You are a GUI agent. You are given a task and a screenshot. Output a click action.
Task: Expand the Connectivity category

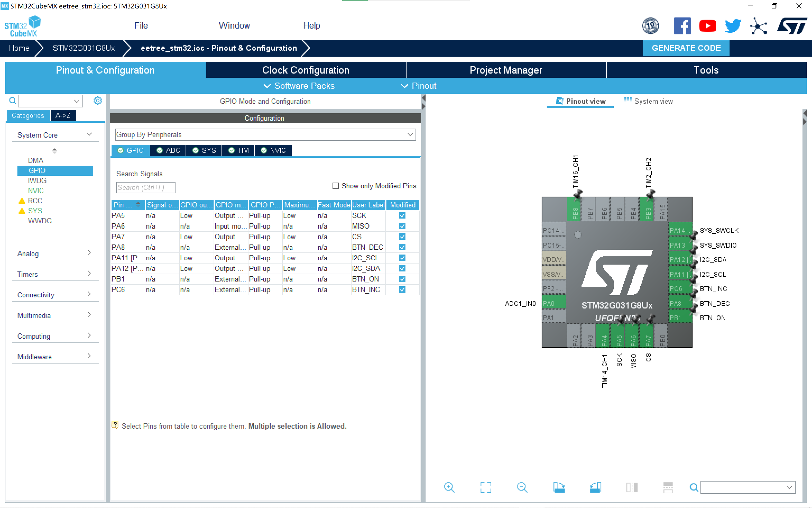[x=55, y=295]
